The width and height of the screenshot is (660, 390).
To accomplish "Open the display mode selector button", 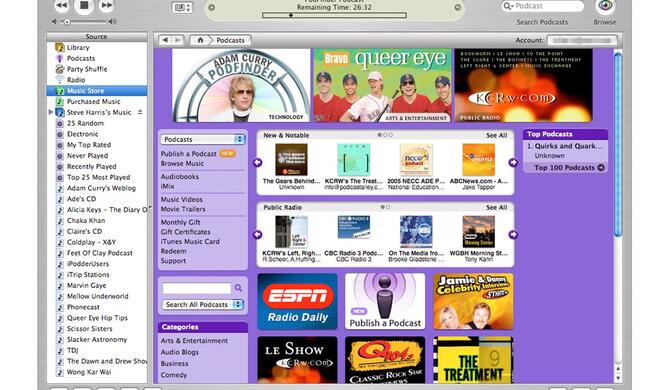I will 182,7.
